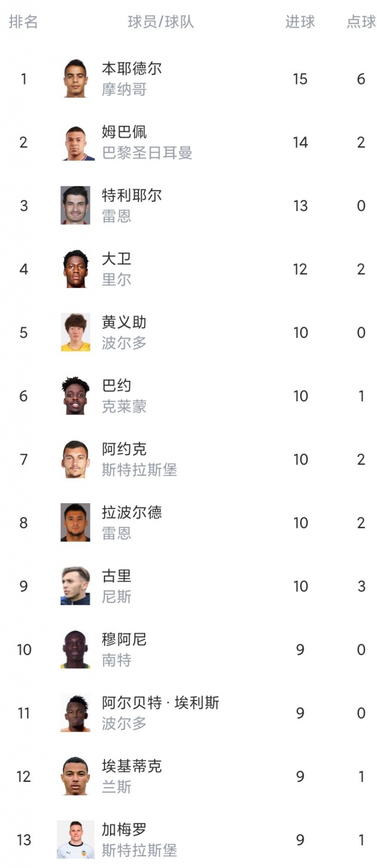The height and width of the screenshot is (868, 377).
Task: Select the 排名 column header
Action: click(x=23, y=22)
